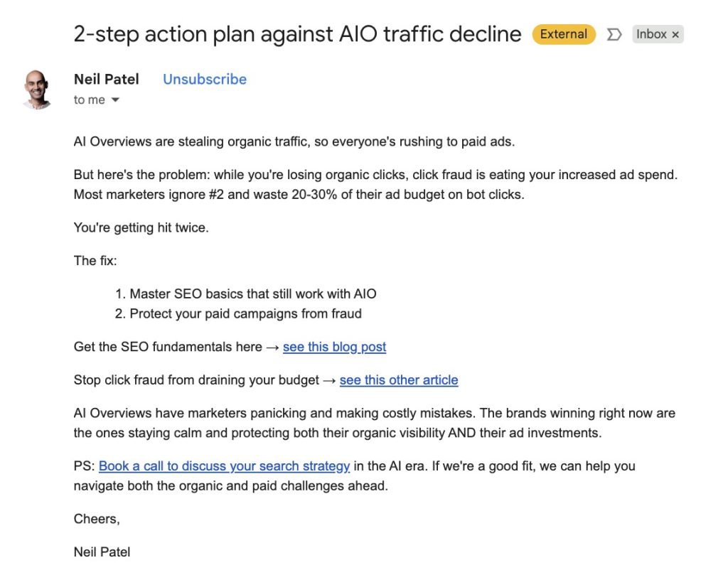
Task: Click the bold sender name in email header
Action: [107, 79]
